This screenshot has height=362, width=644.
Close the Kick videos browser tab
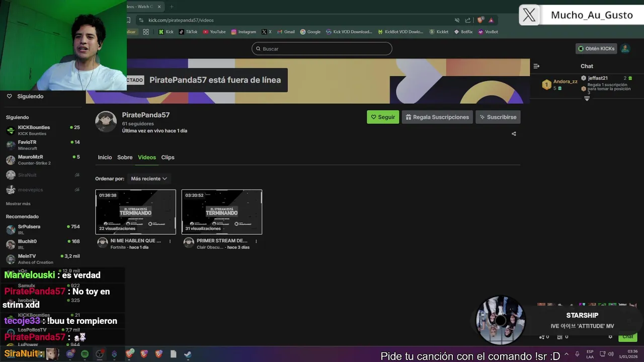point(159,7)
